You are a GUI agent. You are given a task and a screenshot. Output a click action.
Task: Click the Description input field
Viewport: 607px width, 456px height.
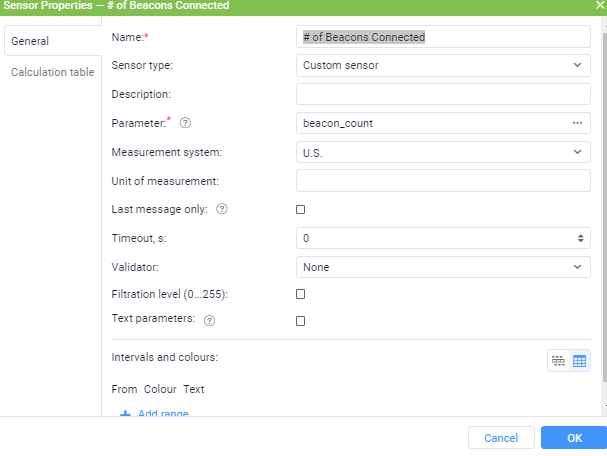(x=443, y=94)
